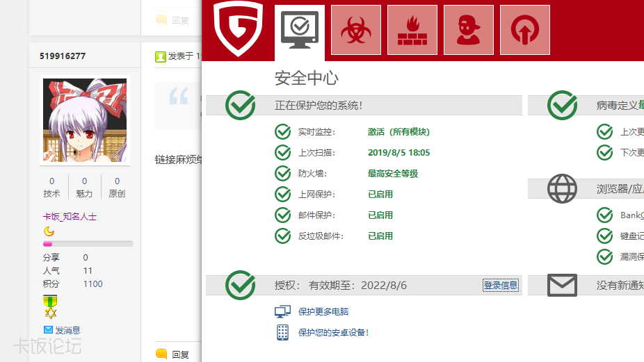Screen dimensions: 644x362
Task: Expand 已启用 options for 上网保护
Action: (x=380, y=195)
